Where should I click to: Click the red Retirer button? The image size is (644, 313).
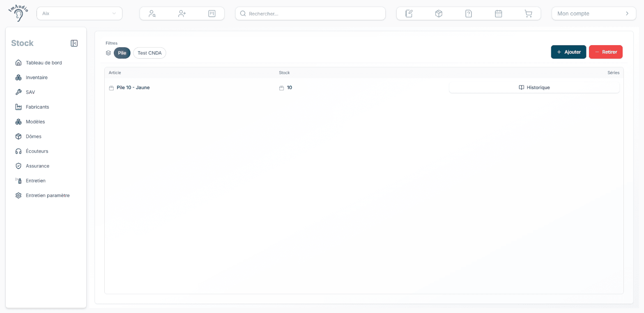pyautogui.click(x=606, y=52)
